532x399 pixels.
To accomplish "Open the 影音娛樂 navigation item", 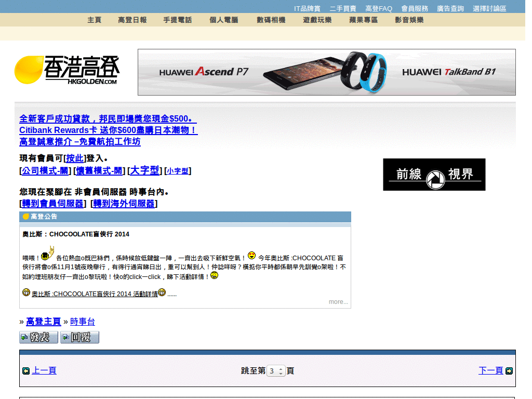I will coord(409,20).
